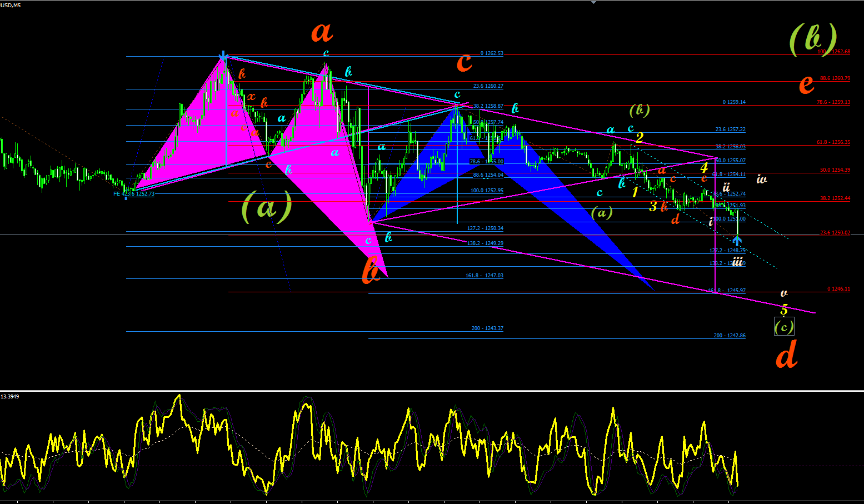This screenshot has height=504, width=864.
Task: Click the yellow "4" wave label
Action: coord(704,167)
